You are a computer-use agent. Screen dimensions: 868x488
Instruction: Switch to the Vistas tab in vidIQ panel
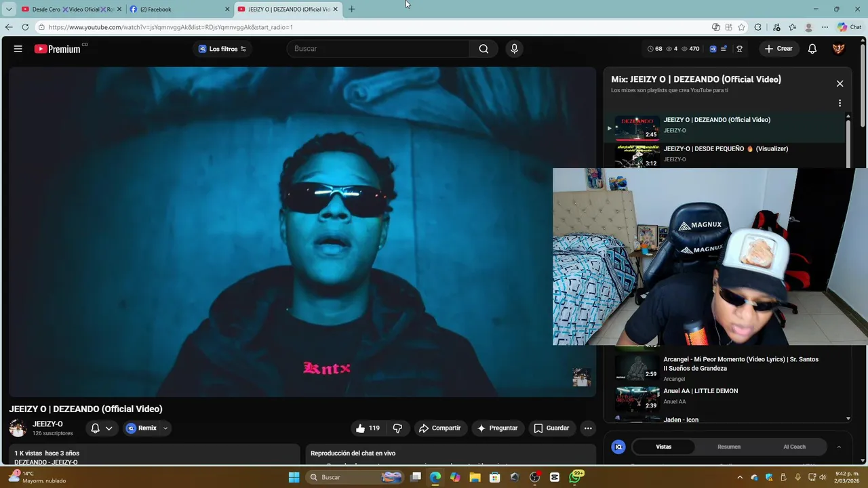coord(663,447)
